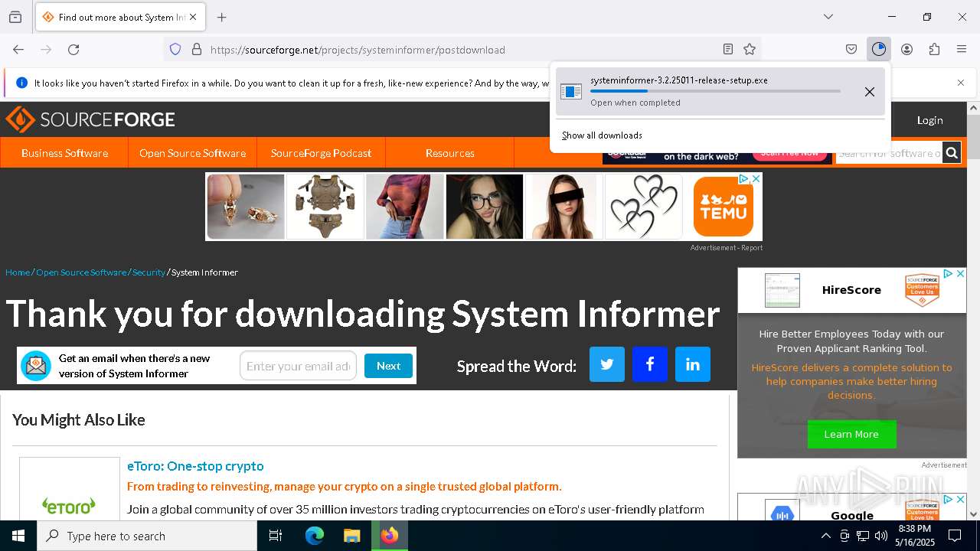This screenshot has width=980, height=551.
Task: Cancel the systeminformer setup download
Action: pyautogui.click(x=870, y=92)
